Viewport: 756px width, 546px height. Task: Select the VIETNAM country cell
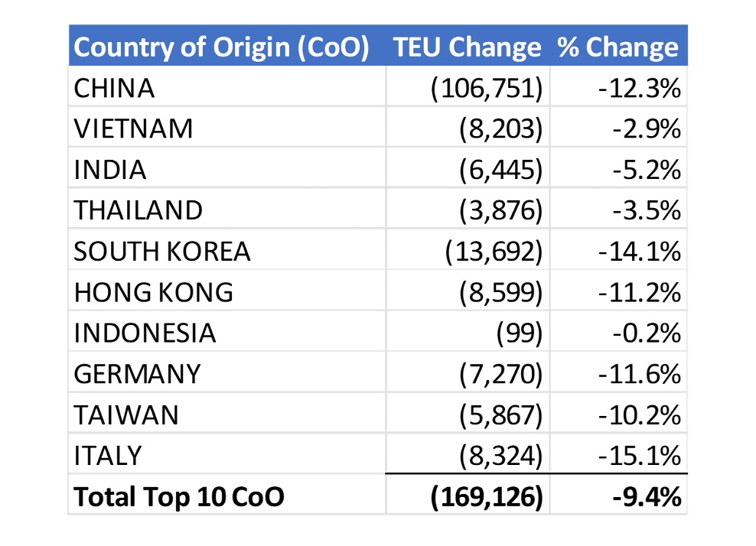point(133,129)
